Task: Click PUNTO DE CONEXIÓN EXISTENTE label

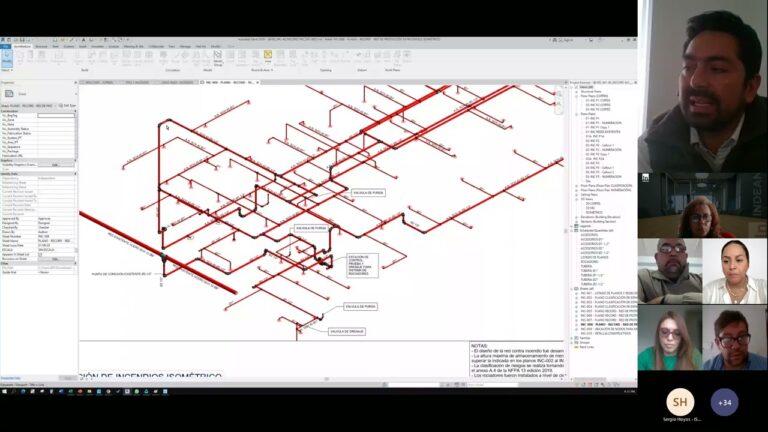Action: coord(121,274)
